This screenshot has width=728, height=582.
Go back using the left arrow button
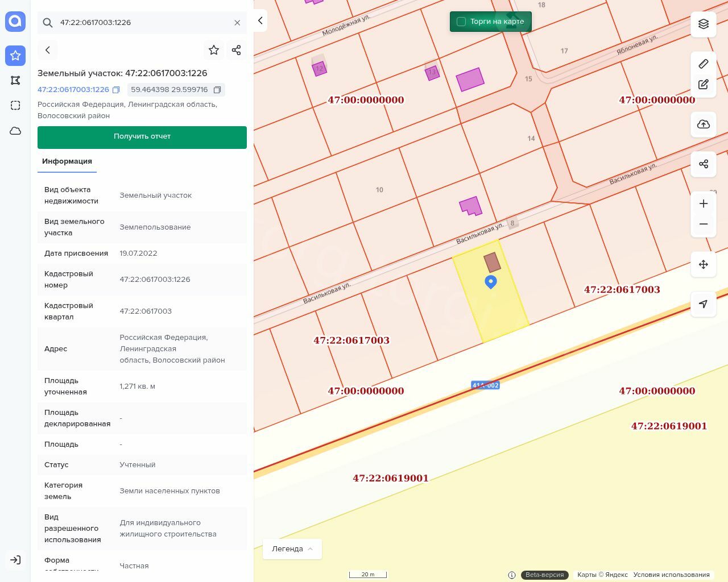48,50
